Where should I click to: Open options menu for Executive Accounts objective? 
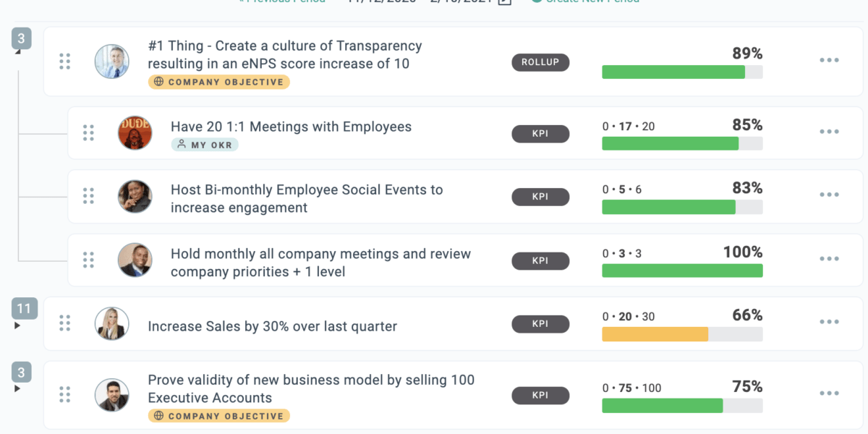(829, 393)
